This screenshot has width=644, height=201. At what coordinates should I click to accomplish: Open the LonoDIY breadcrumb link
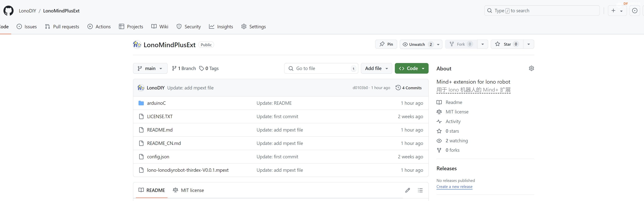tap(28, 11)
